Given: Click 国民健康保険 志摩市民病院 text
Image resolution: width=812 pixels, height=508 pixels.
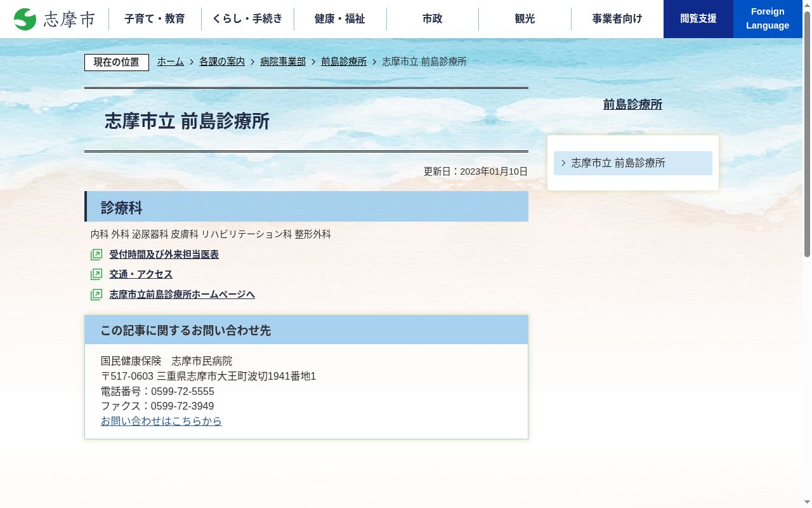Looking at the screenshot, I should (x=166, y=361).
